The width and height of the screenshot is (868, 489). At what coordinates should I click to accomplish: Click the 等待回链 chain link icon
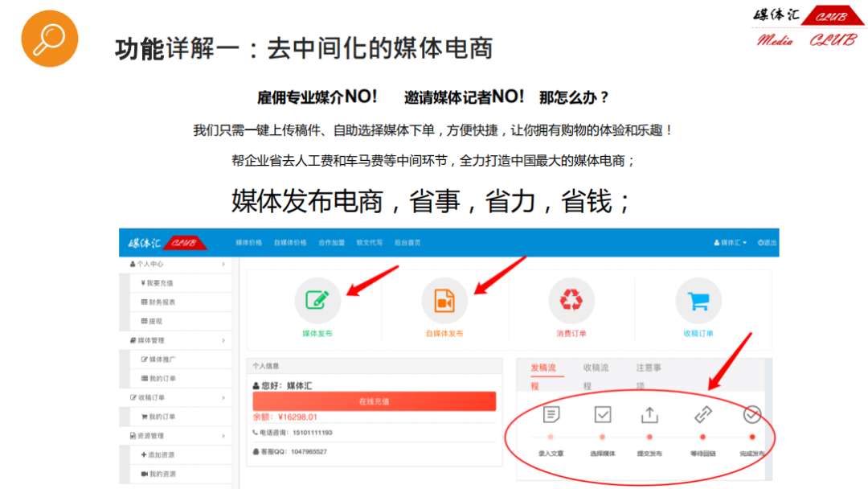(x=702, y=415)
